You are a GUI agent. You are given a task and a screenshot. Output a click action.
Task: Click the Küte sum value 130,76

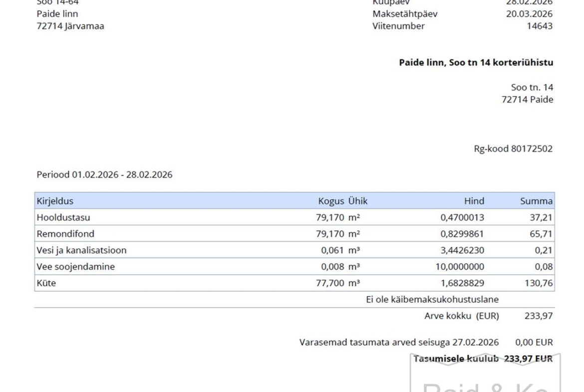pos(539,283)
